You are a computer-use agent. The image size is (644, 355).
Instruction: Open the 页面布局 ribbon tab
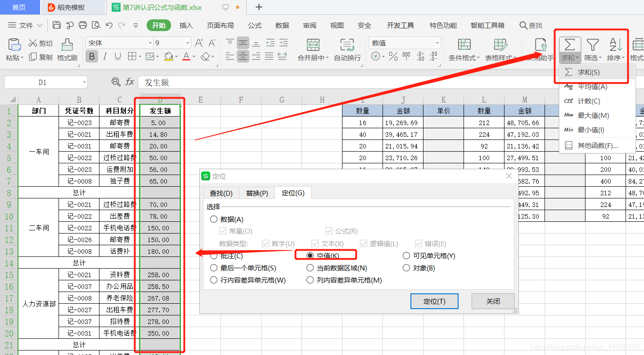click(220, 25)
